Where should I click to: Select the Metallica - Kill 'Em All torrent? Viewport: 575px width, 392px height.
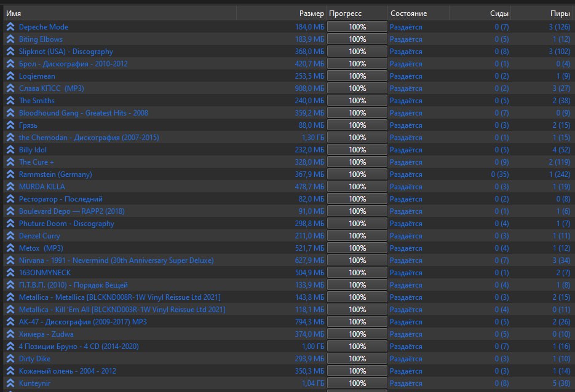coord(122,310)
